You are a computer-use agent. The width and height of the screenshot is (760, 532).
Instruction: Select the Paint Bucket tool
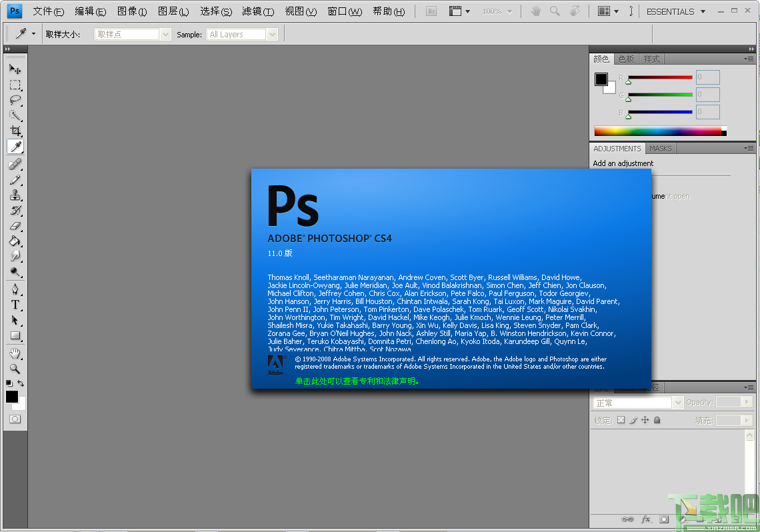click(15, 241)
